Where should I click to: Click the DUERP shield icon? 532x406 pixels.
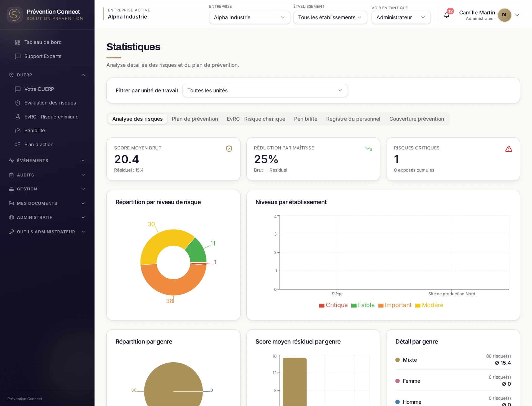point(11,75)
